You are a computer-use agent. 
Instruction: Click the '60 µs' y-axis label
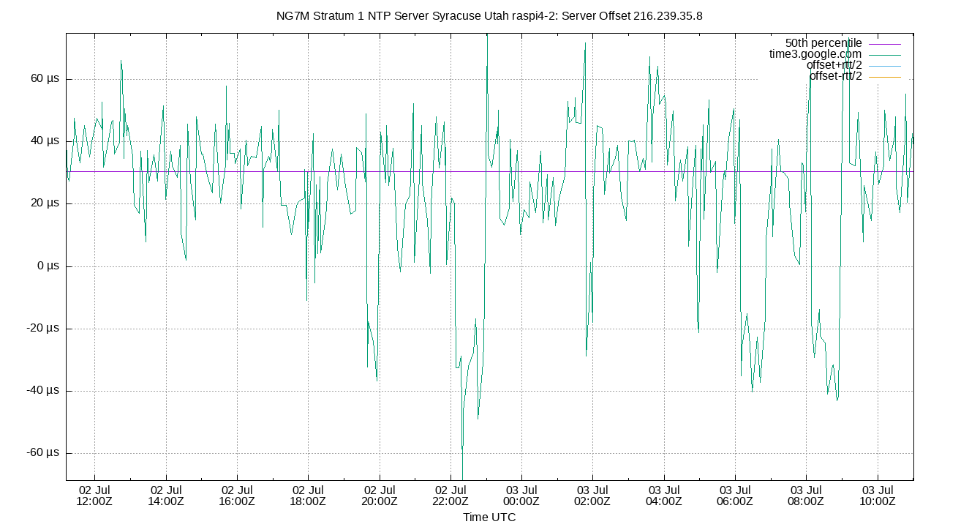(x=44, y=79)
